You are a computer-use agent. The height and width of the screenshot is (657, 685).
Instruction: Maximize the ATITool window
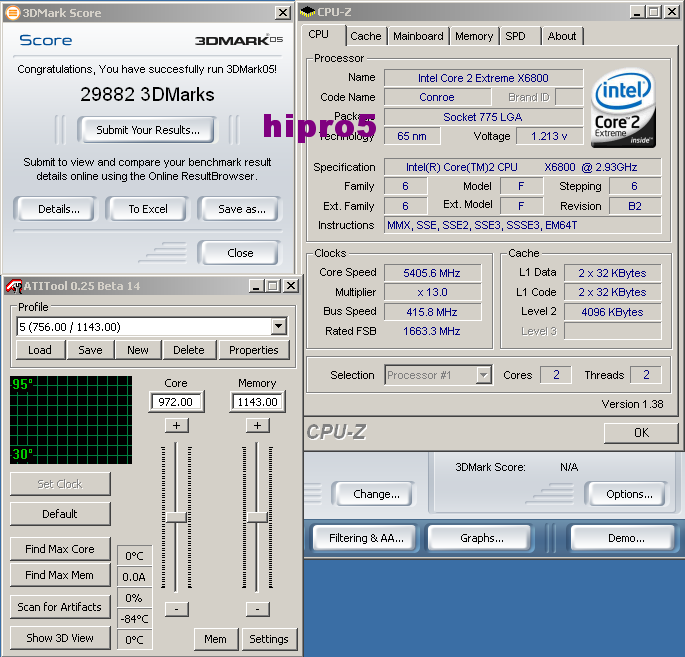[273, 286]
